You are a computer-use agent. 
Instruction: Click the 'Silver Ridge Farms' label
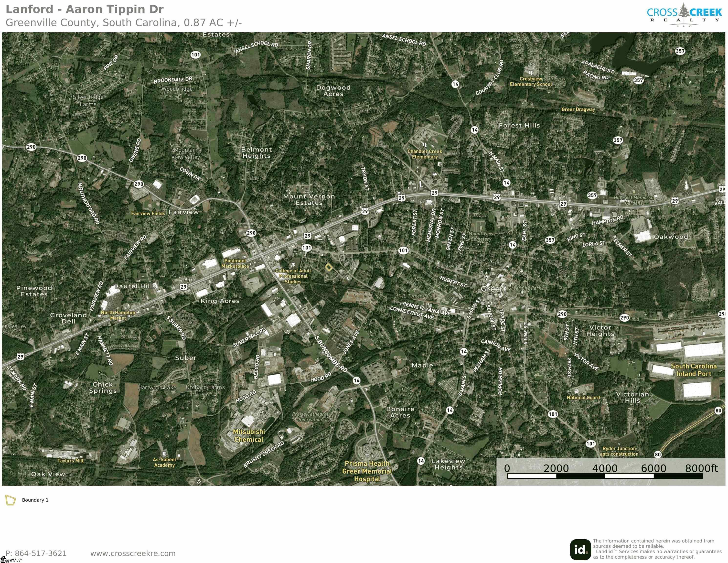coord(88,100)
